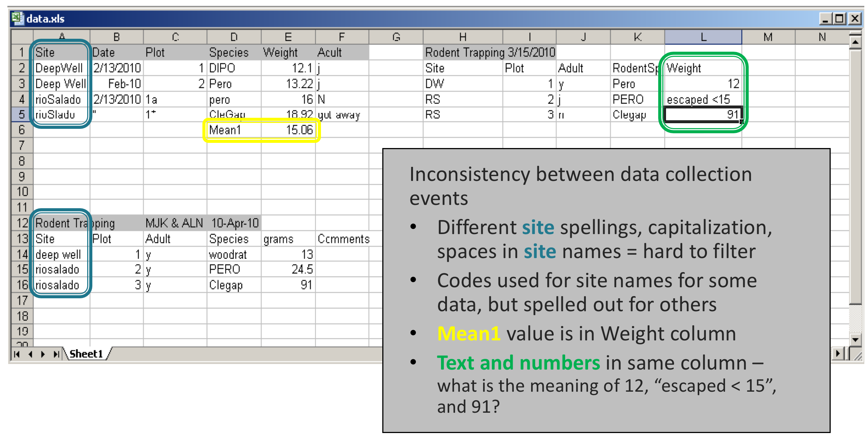This screenshot has height=443, width=868.
Task: Select row 5 header
Action: coord(21,114)
